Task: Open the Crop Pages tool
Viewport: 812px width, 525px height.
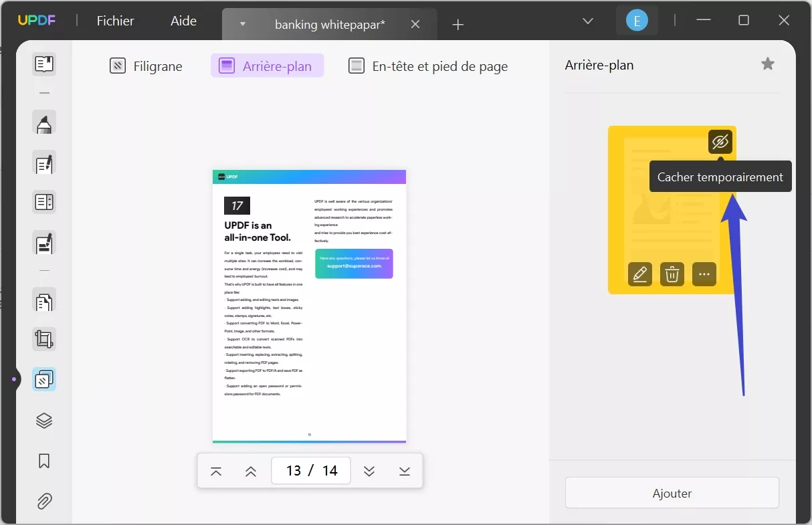Action: point(44,340)
